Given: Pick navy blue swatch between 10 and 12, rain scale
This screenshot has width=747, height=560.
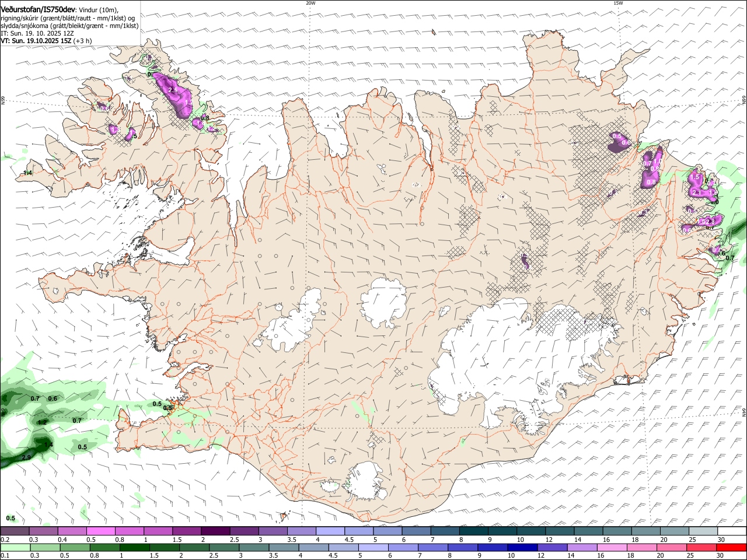Looking at the screenshot, I should (522, 548).
